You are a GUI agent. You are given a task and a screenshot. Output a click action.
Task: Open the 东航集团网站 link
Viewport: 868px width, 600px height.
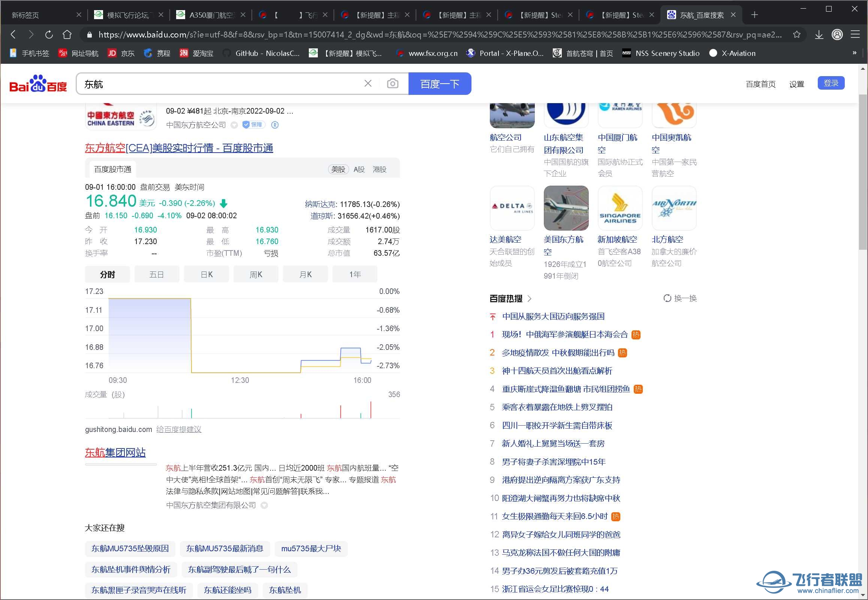pyautogui.click(x=115, y=452)
